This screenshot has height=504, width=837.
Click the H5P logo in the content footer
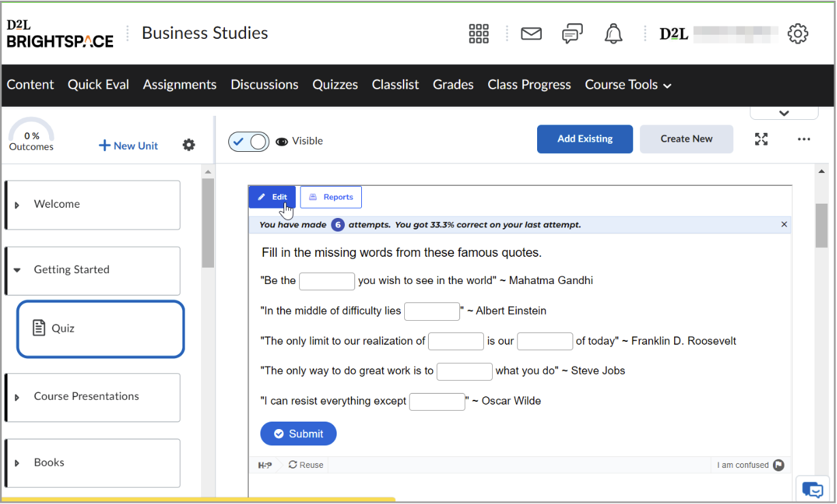[265, 464]
